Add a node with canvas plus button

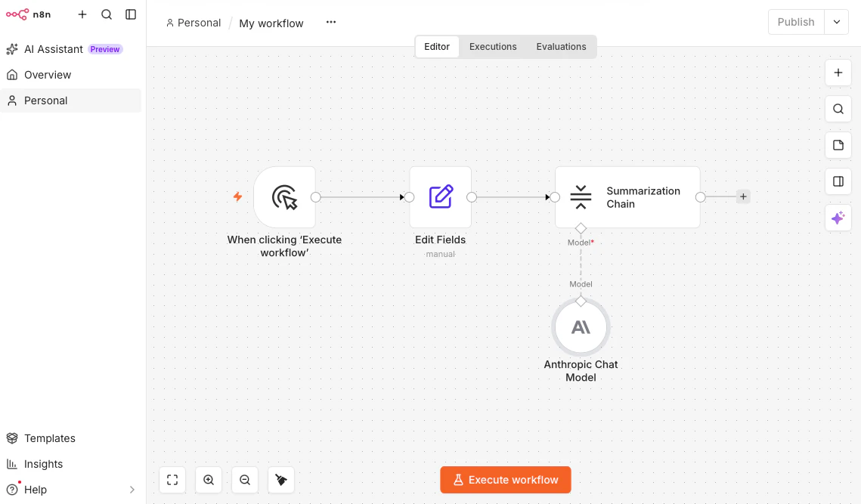coord(838,73)
